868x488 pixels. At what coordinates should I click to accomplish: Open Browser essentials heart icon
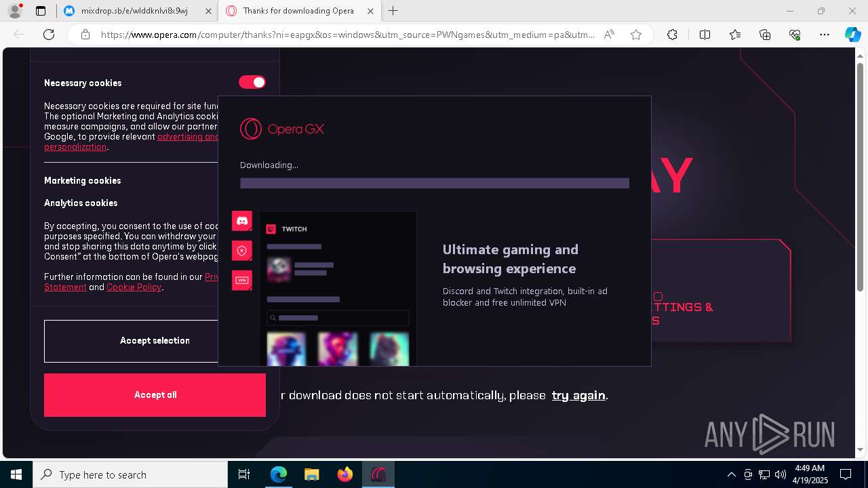click(x=795, y=35)
